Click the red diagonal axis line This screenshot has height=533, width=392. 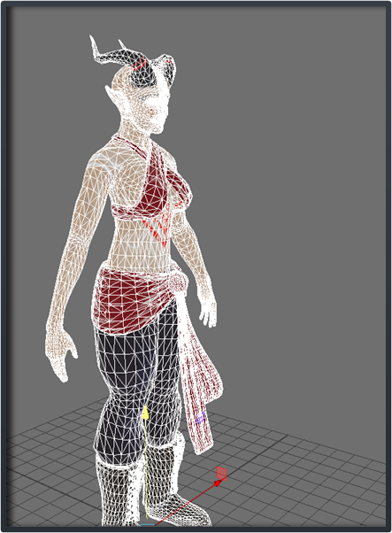[187, 504]
